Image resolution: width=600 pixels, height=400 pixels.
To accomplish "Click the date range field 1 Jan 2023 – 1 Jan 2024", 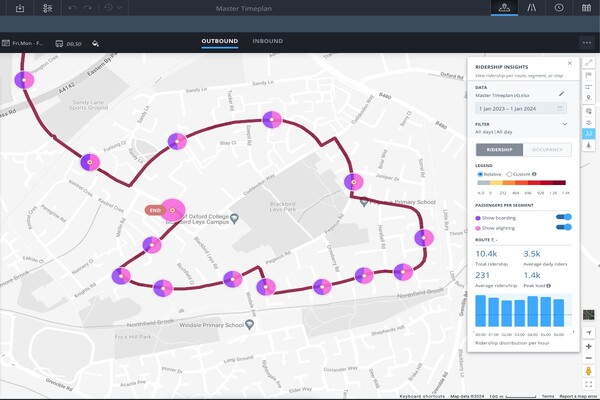I will click(x=521, y=109).
